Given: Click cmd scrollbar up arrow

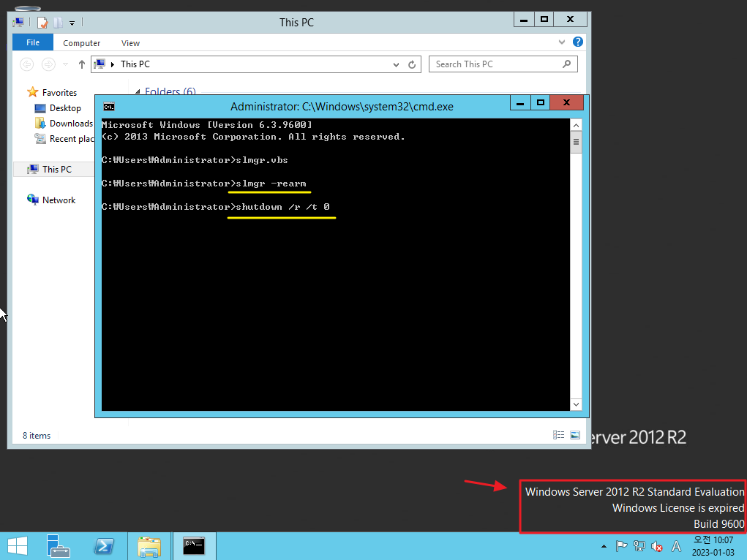Looking at the screenshot, I should [576, 125].
